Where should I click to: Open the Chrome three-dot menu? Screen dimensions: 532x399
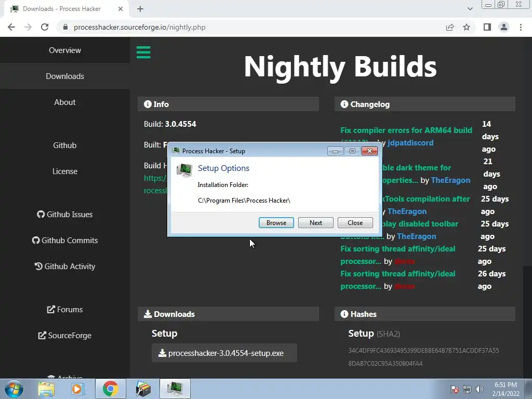(521, 27)
